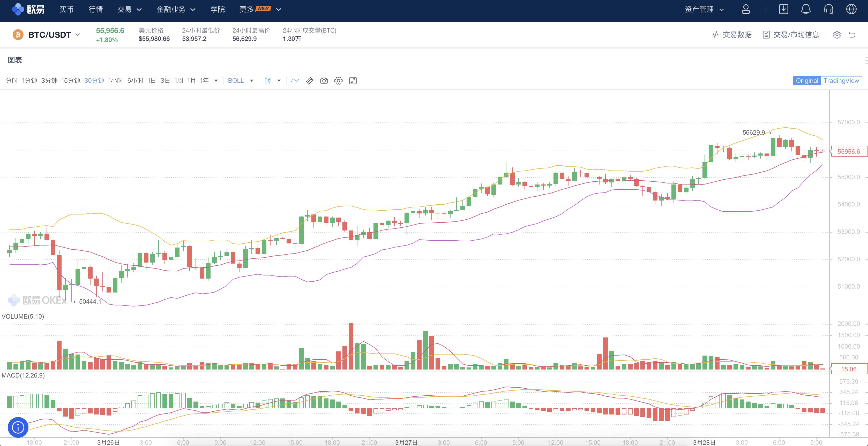The width and height of the screenshot is (868, 446).
Task: Click the line drawing wave icon
Action: [295, 80]
